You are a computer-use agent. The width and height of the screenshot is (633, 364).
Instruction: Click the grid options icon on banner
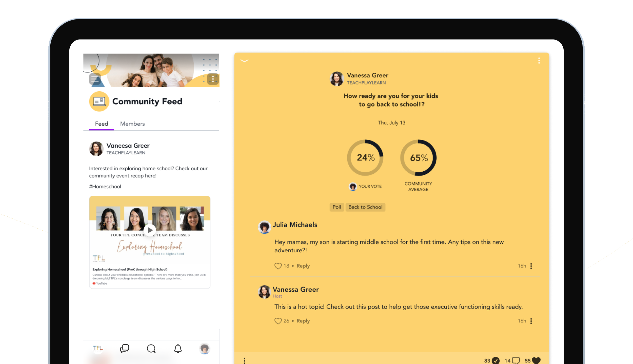(x=213, y=79)
